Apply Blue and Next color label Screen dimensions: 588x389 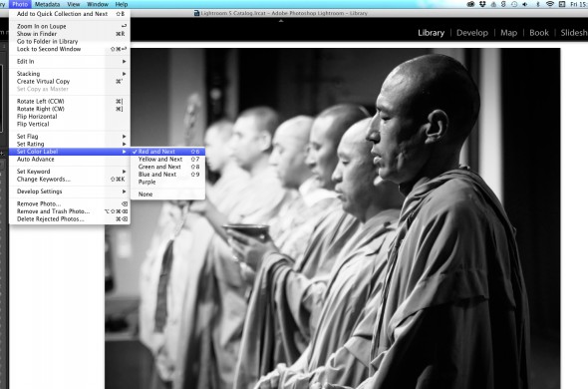click(167, 175)
